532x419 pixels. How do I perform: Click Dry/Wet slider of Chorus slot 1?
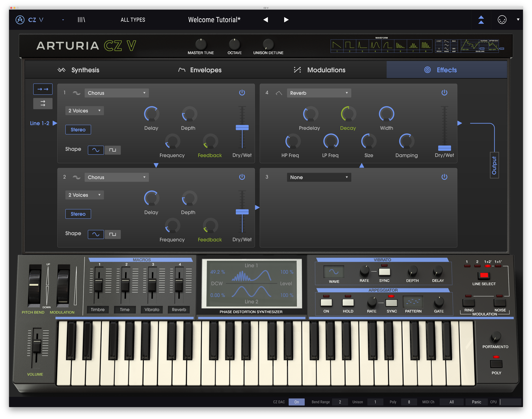(x=242, y=127)
